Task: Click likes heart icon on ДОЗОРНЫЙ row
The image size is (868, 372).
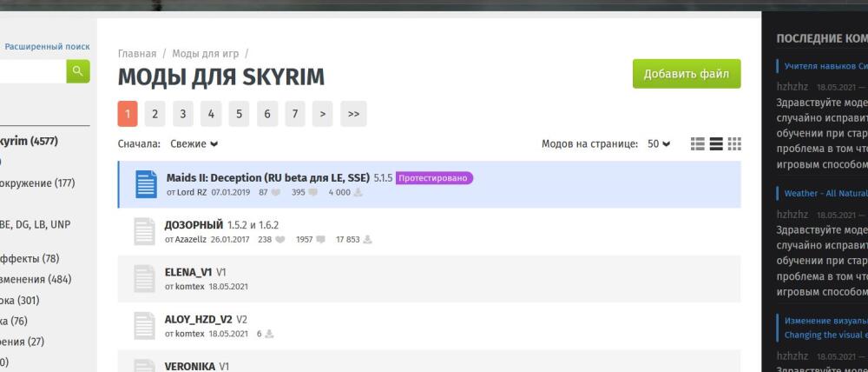Action: [280, 240]
